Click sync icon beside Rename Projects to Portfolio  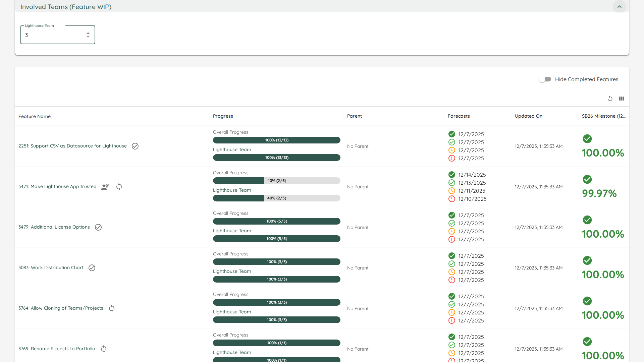click(x=104, y=349)
